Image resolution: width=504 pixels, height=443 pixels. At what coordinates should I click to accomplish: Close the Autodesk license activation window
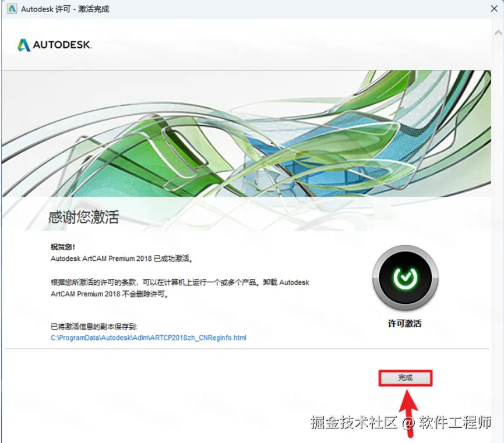pos(494,9)
